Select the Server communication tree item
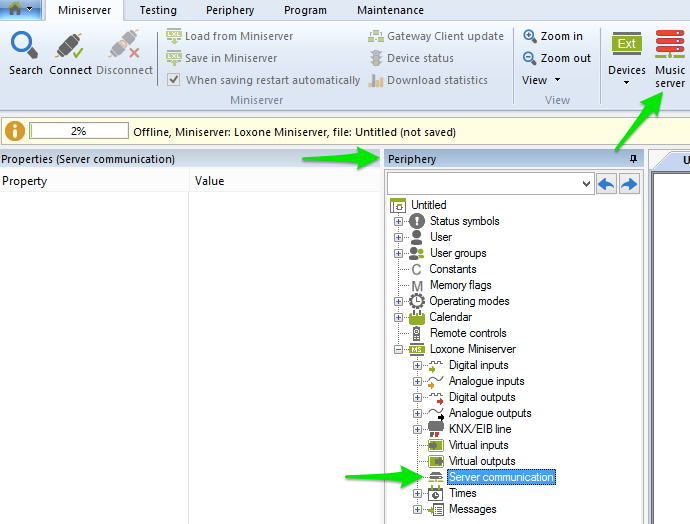Image resolution: width=690 pixels, height=524 pixels. point(500,477)
